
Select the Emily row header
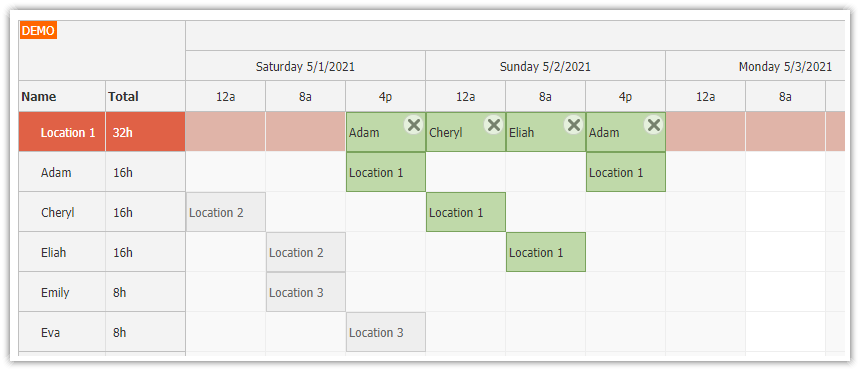62,293
